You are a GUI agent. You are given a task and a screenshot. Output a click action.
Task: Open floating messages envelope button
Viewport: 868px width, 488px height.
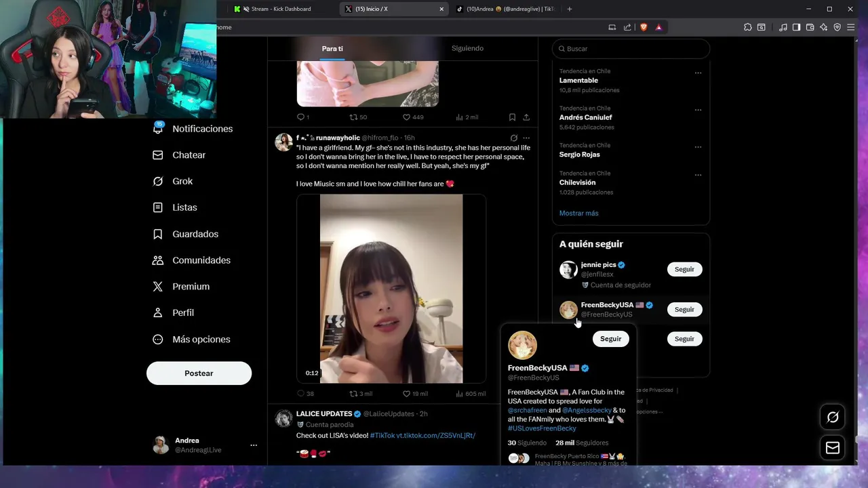pos(833,448)
